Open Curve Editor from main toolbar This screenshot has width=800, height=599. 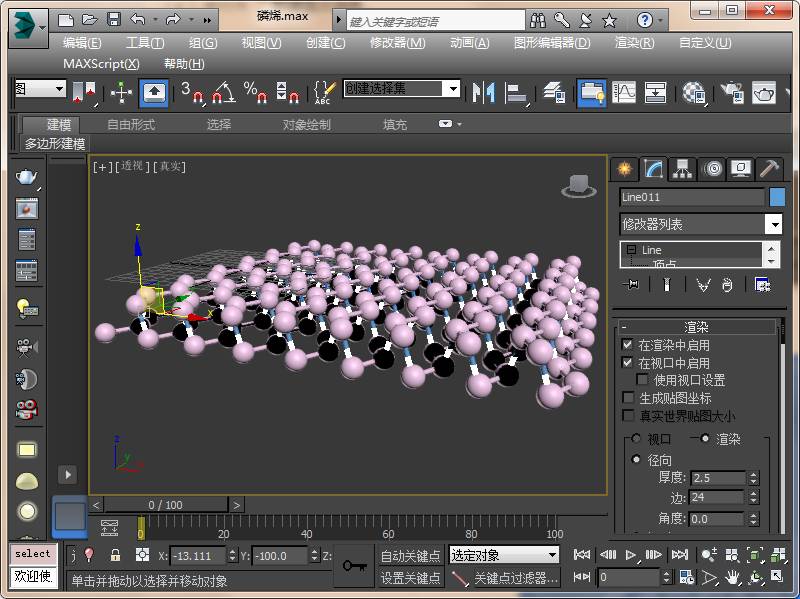point(624,93)
